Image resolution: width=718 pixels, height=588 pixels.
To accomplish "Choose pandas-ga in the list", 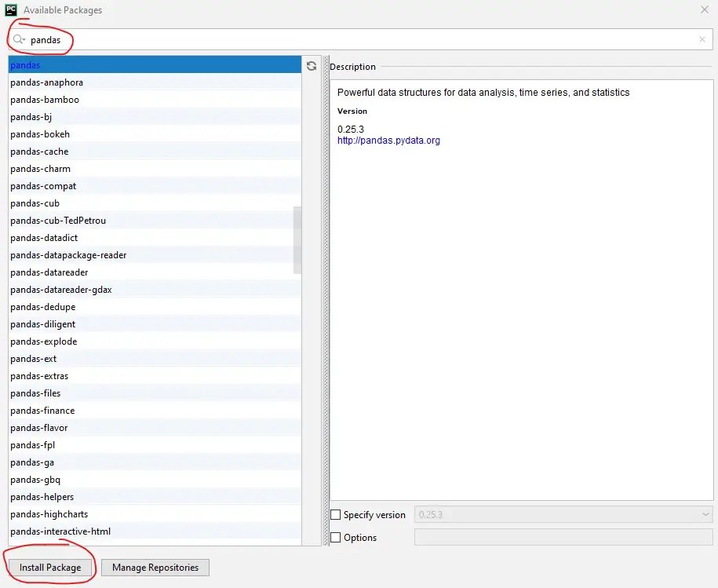I will pos(155,462).
